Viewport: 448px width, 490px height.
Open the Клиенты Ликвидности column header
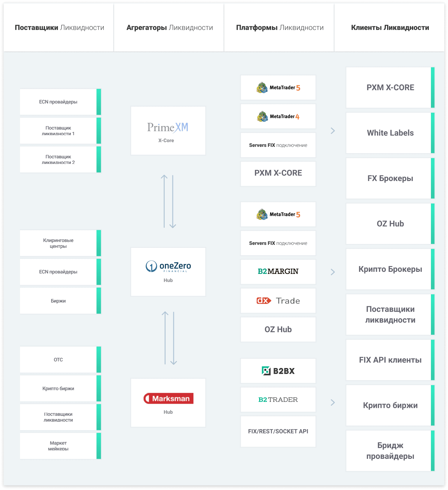tap(390, 28)
